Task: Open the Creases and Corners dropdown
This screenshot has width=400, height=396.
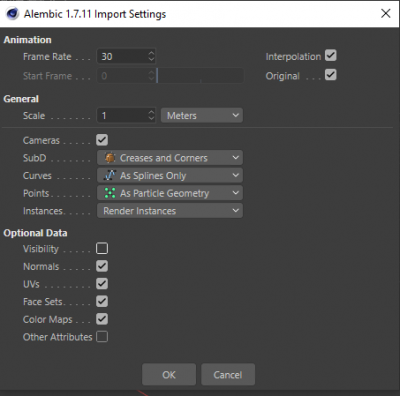Action: click(x=170, y=158)
